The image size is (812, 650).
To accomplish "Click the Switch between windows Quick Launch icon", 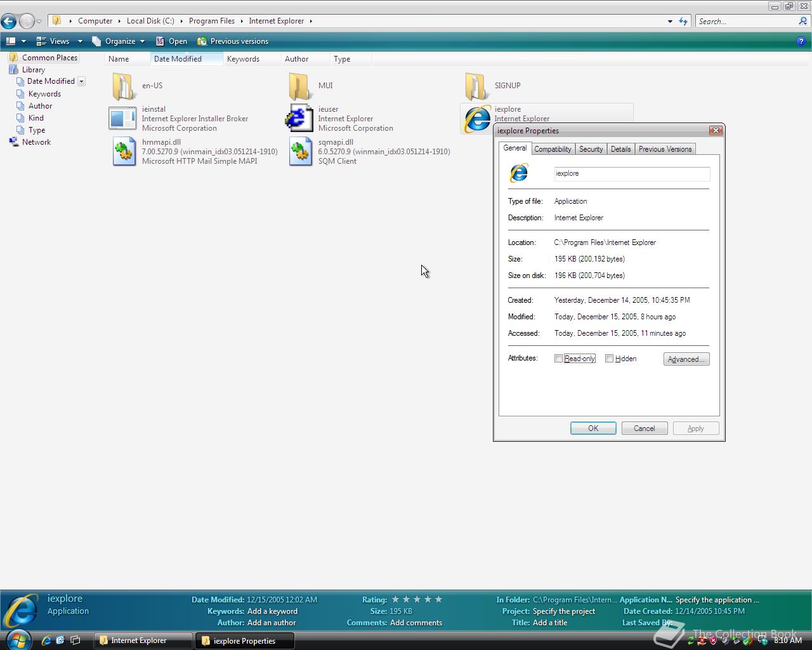I will click(x=75, y=640).
